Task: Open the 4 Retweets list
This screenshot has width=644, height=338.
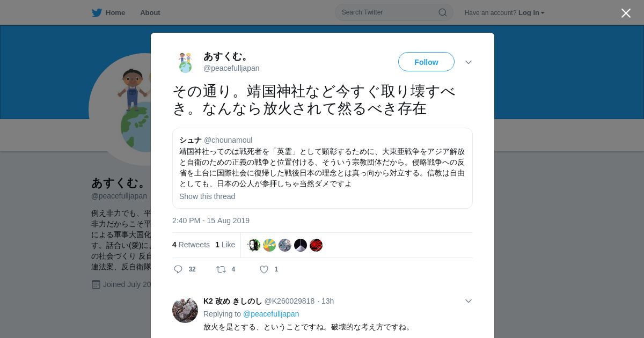Action: pyautogui.click(x=191, y=245)
